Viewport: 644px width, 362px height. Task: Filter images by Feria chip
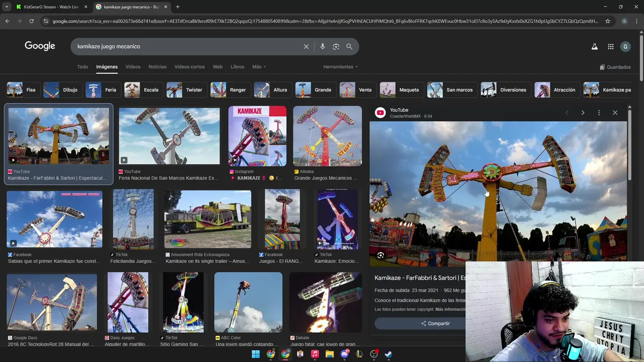point(103,90)
